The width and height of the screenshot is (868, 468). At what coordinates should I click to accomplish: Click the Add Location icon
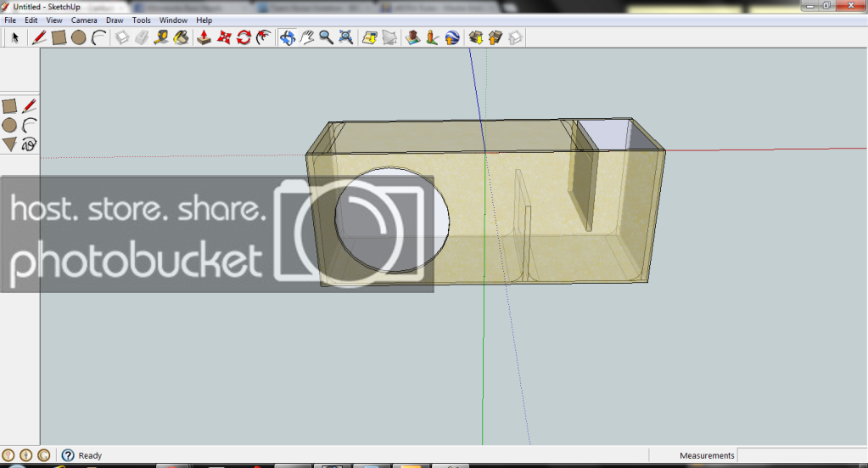point(369,37)
